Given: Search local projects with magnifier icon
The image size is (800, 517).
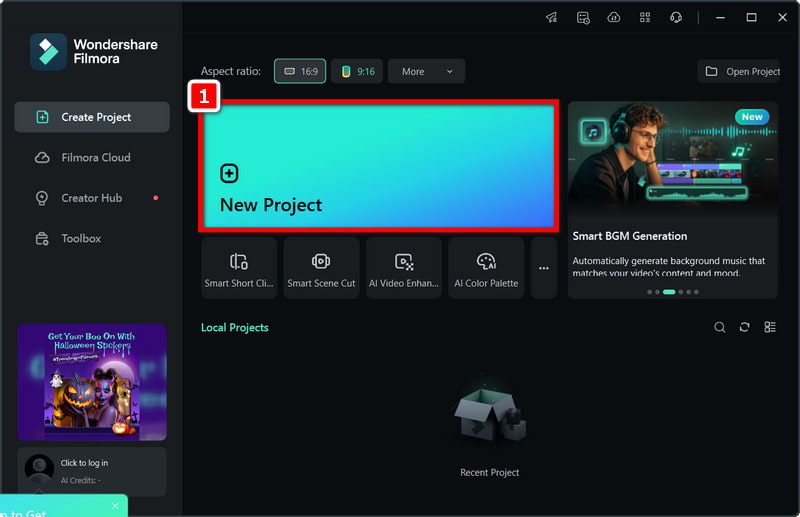Looking at the screenshot, I should click(719, 327).
